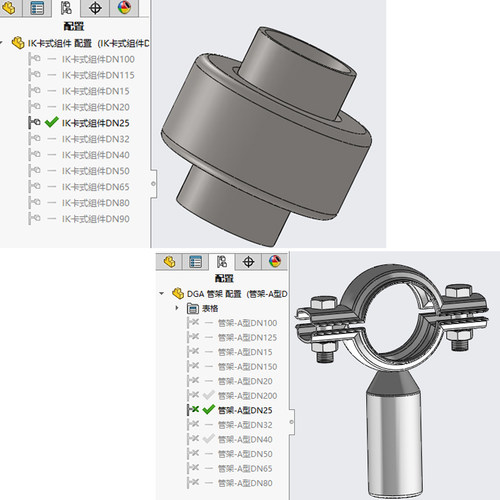This screenshot has width=500, height=500.
Task: Open DimXpert tab in top IK panel
Action: pyautogui.click(x=95, y=8)
